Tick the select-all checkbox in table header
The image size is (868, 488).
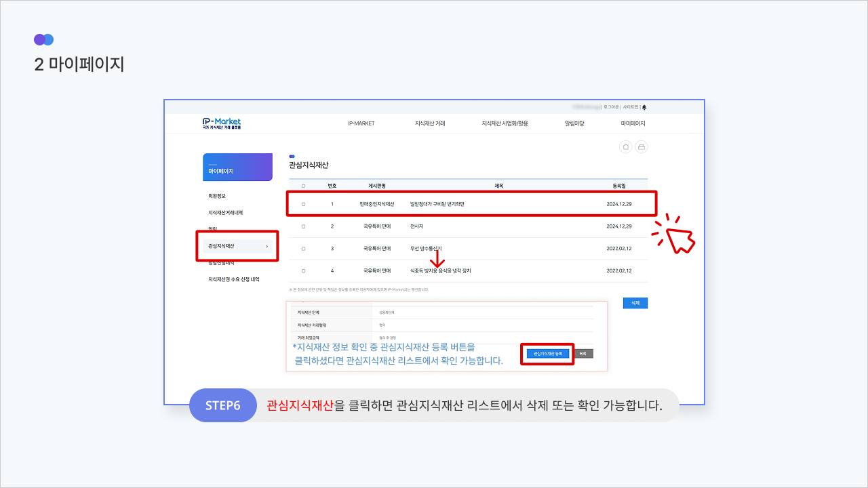point(303,186)
